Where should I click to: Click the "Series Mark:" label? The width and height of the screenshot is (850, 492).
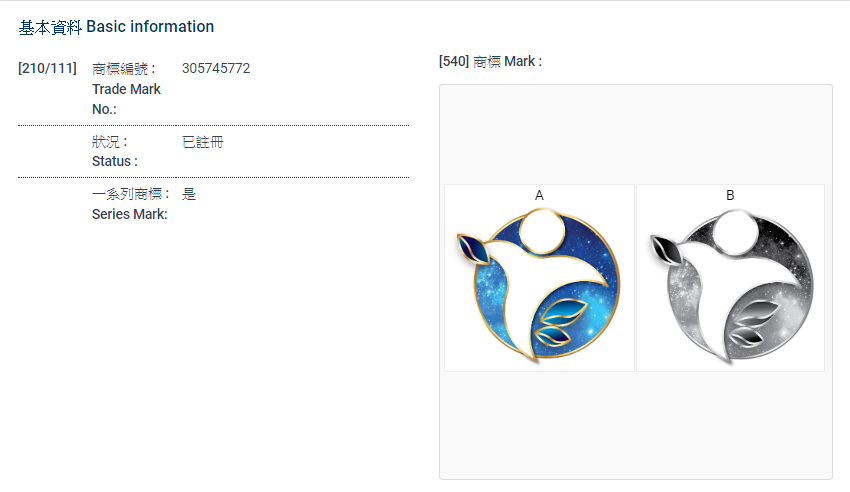click(x=129, y=213)
